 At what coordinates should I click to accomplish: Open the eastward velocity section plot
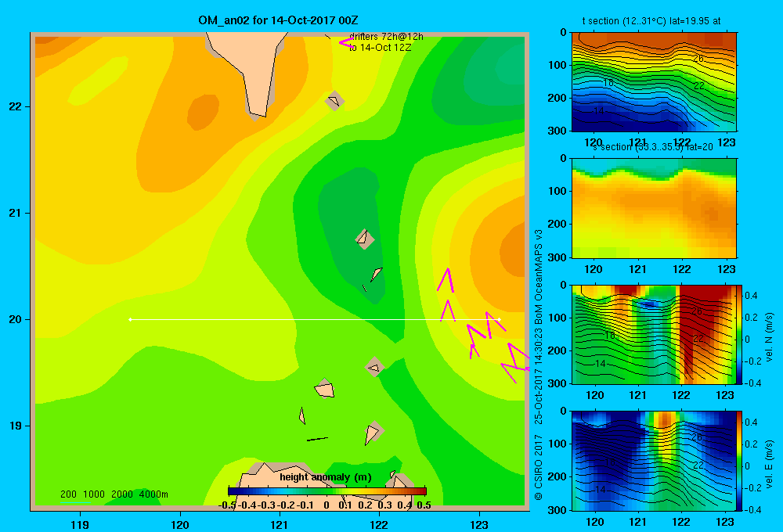[x=654, y=461]
